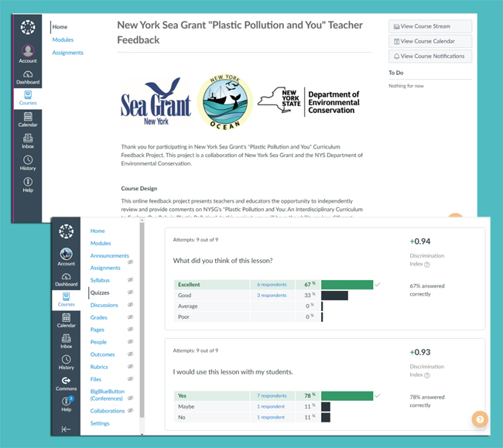Open Settings in bottom course menu
Image resolution: width=503 pixels, height=448 pixels.
click(100, 423)
